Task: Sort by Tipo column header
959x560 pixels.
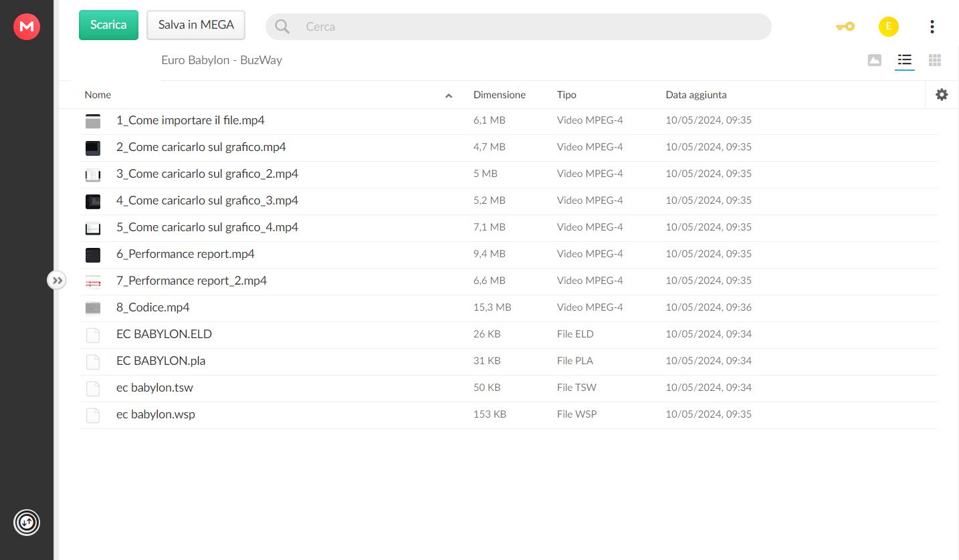Action: click(566, 95)
